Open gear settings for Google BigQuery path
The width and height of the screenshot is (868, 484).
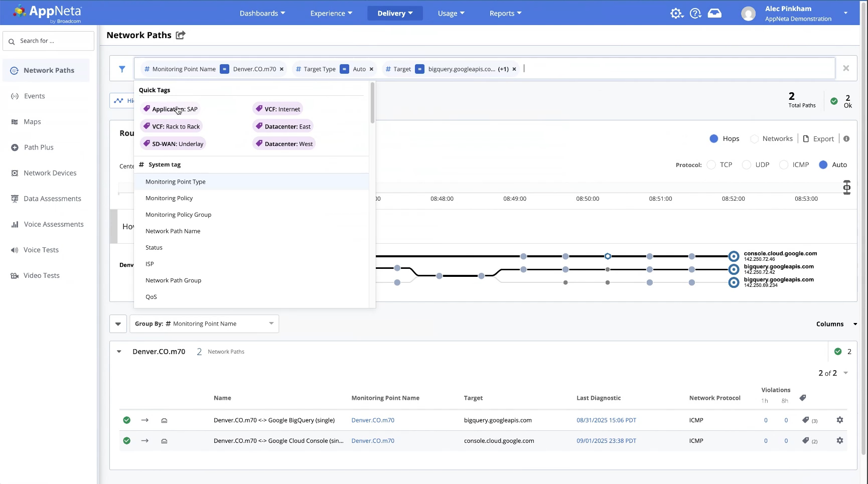[839, 420]
